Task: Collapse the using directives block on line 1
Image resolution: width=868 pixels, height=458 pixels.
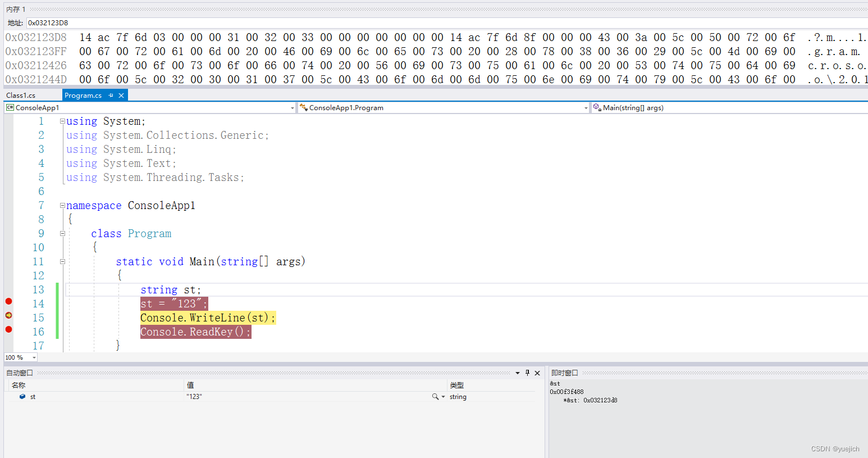Action: click(x=62, y=121)
